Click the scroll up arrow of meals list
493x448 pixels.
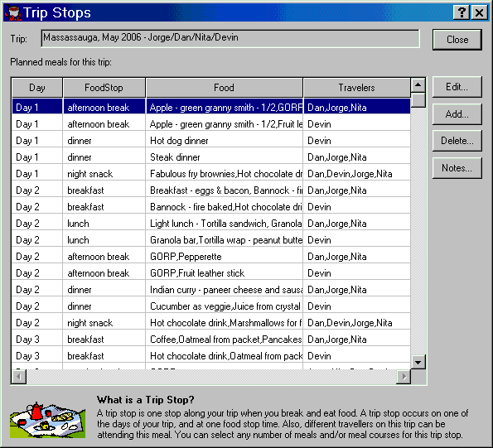[x=418, y=84]
